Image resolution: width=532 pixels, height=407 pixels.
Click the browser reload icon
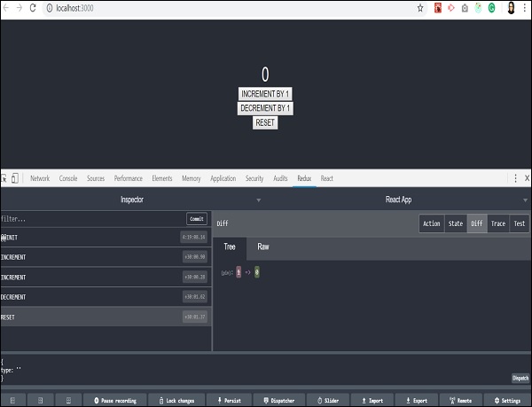click(34, 8)
